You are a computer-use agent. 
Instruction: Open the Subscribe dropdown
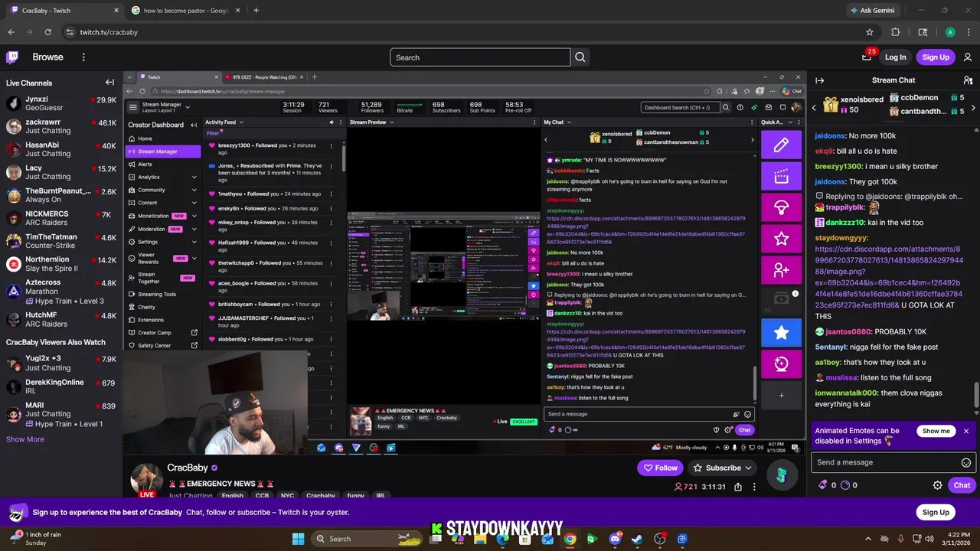pyautogui.click(x=723, y=468)
